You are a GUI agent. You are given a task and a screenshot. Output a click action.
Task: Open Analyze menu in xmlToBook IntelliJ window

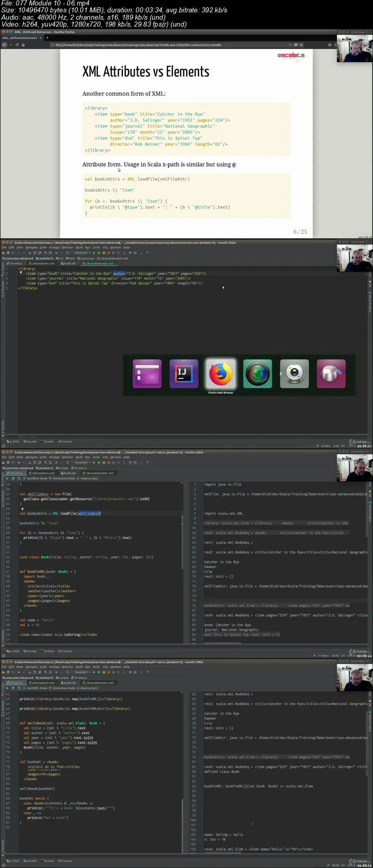(54, 667)
